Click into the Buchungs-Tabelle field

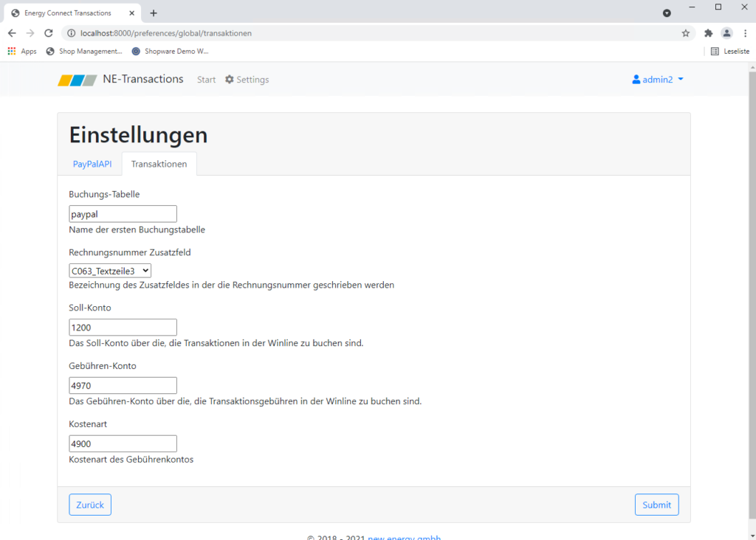[x=123, y=214]
